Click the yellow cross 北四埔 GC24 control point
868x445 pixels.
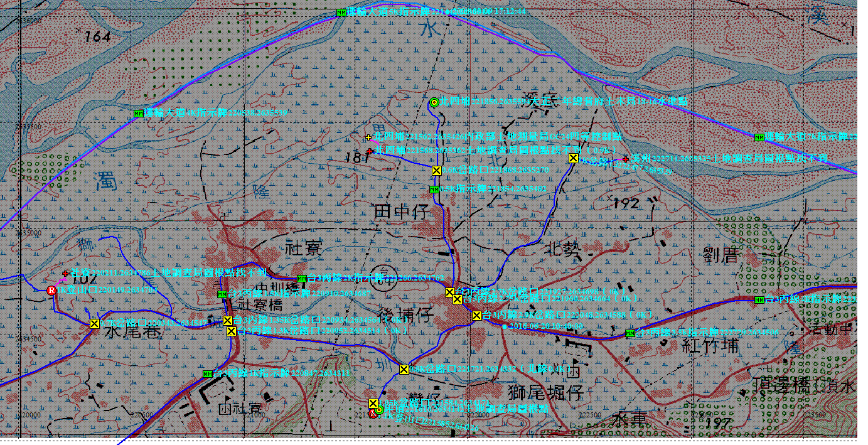368,137
